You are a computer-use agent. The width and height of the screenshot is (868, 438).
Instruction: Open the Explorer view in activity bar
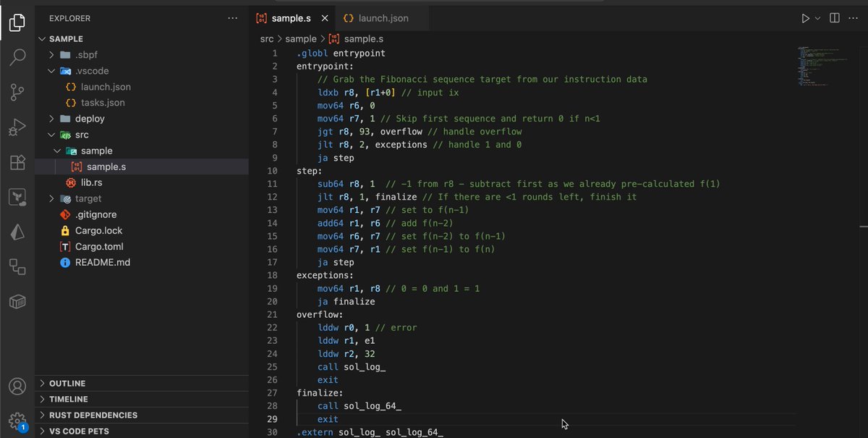(x=17, y=22)
